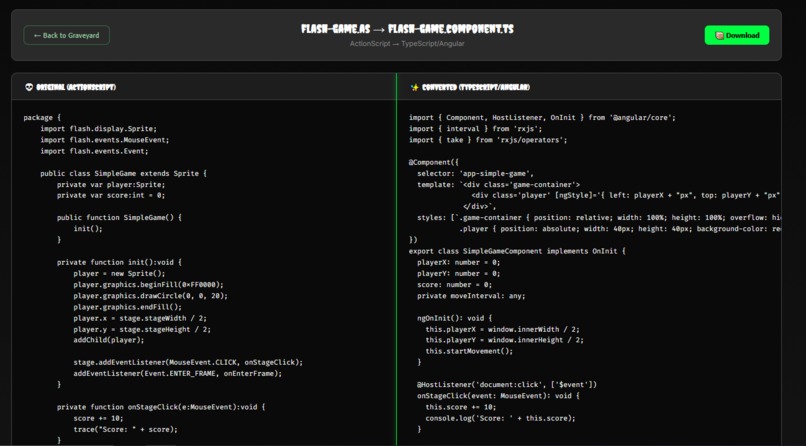Click 'private function init():void {' line

pos(119,262)
